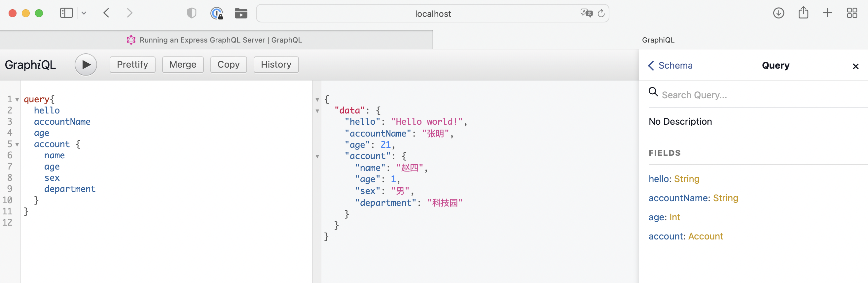The height and width of the screenshot is (283, 868).
Task: Collapse the query block fold arrow on line 1
Action: point(17,100)
